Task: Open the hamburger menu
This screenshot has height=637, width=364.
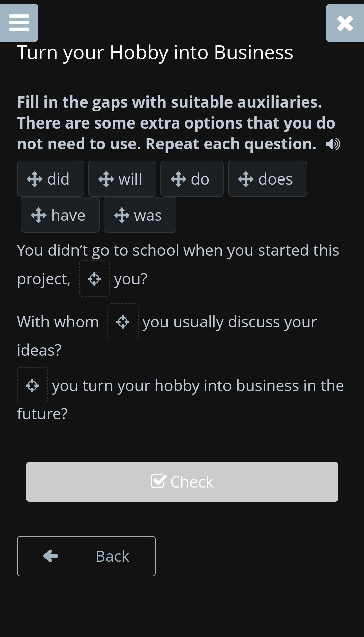Action: (x=19, y=23)
